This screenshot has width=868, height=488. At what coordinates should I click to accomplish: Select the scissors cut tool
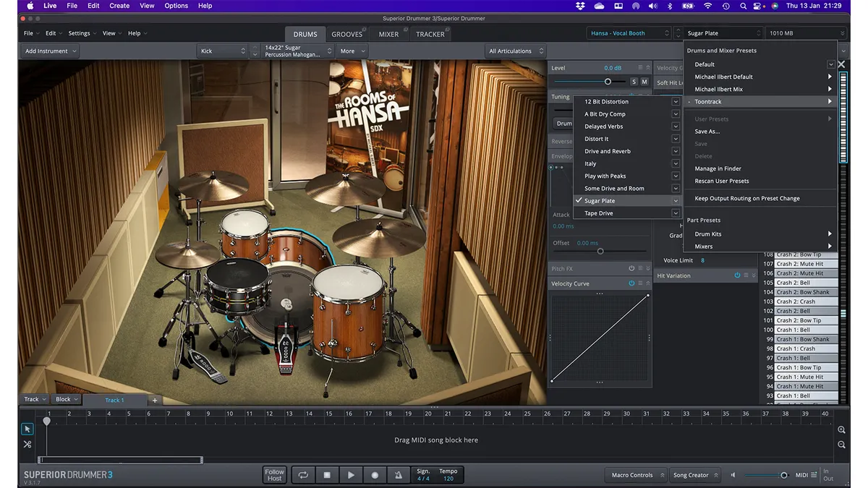[27, 444]
